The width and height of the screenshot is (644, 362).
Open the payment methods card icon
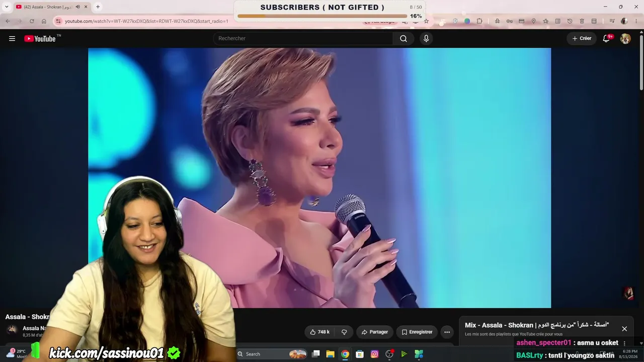pyautogui.click(x=521, y=21)
